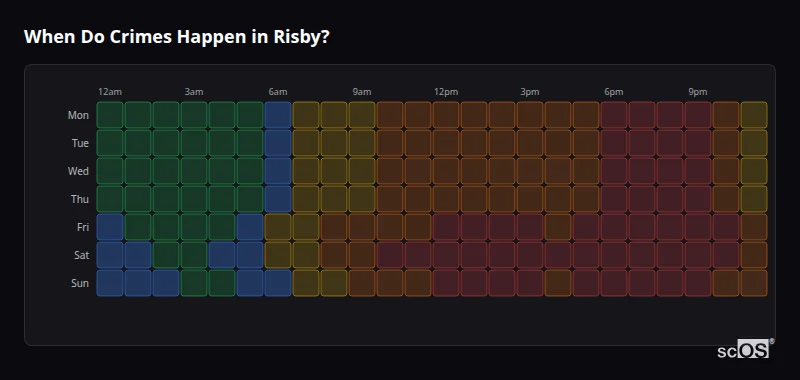Select the Sunday 12pm red cell
This screenshot has height=380, width=800.
(x=446, y=283)
